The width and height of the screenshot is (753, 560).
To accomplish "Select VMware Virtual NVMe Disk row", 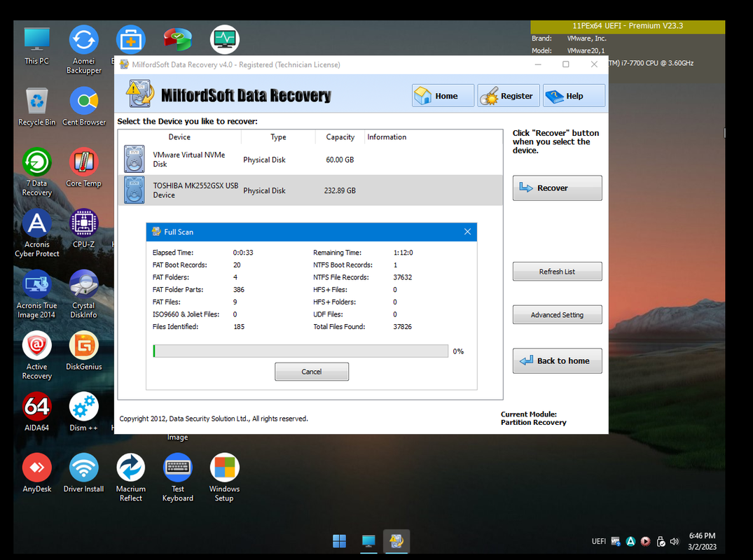I will point(310,160).
